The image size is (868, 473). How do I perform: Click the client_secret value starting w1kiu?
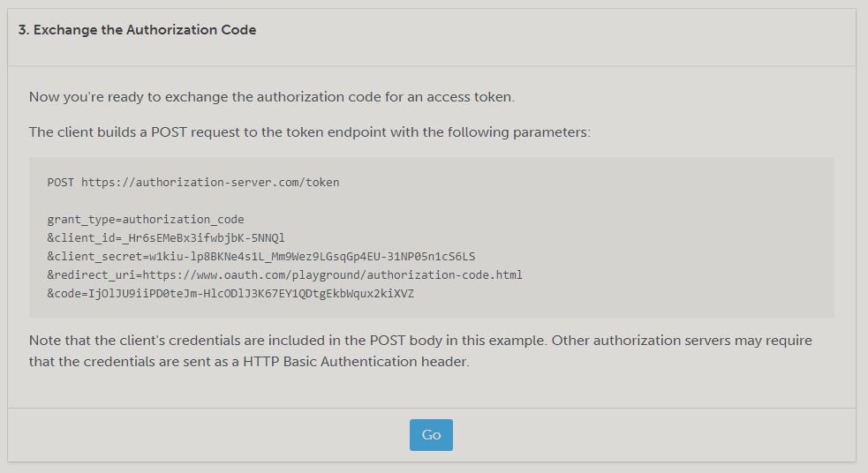coord(312,257)
